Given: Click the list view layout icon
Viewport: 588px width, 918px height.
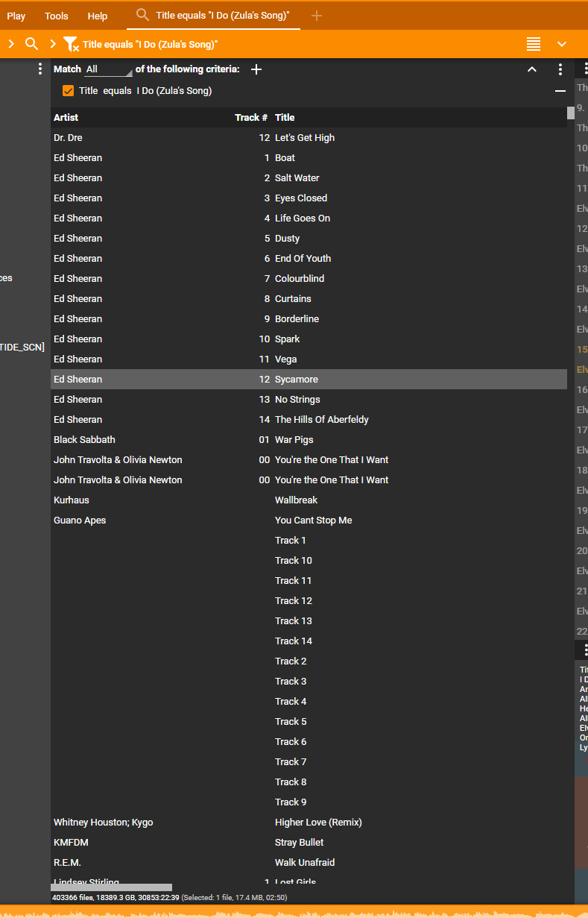Looking at the screenshot, I should tap(534, 44).
